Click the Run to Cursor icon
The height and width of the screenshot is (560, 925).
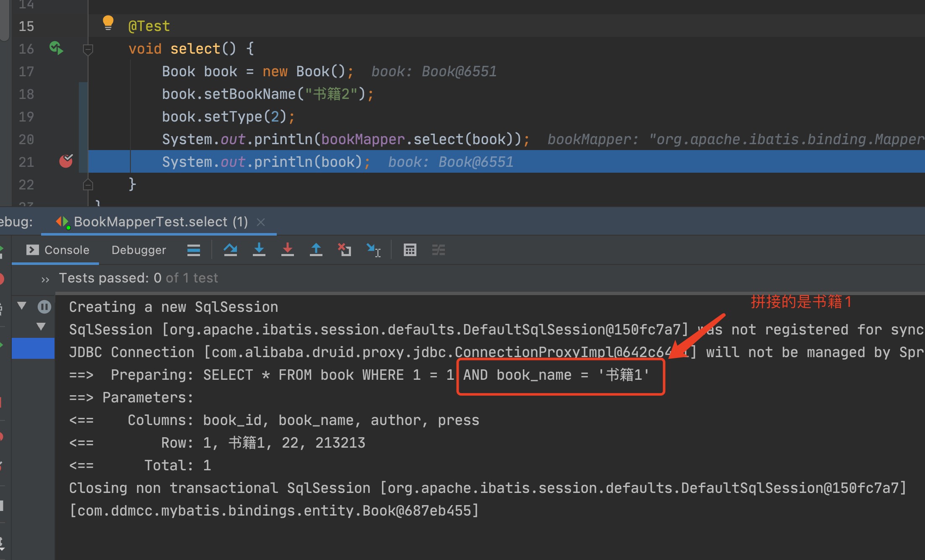coord(373,250)
